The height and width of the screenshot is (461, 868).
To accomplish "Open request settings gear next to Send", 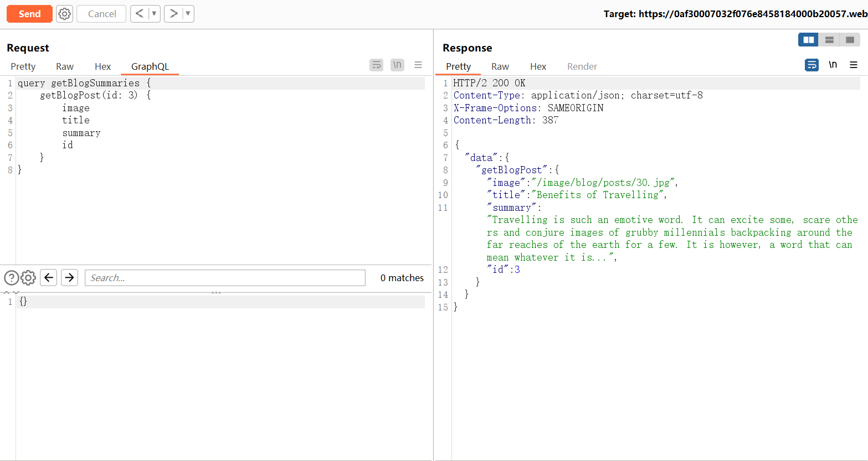I will 65,14.
